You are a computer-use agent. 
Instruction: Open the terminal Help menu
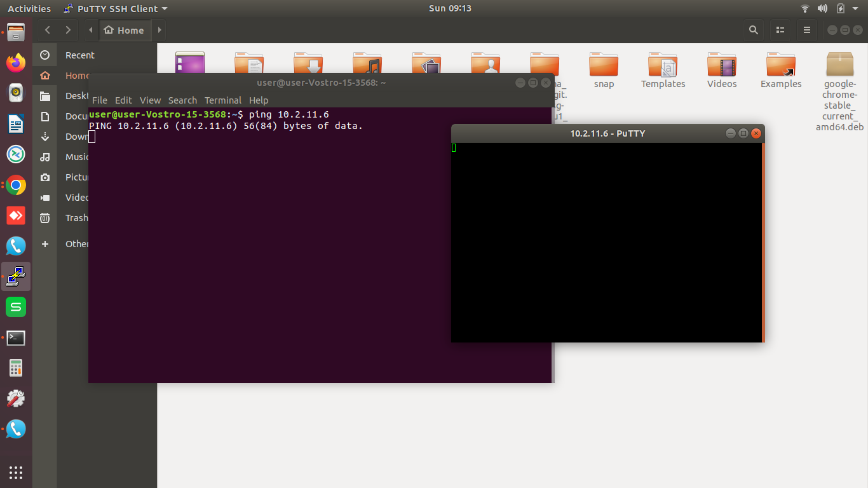[x=259, y=100]
